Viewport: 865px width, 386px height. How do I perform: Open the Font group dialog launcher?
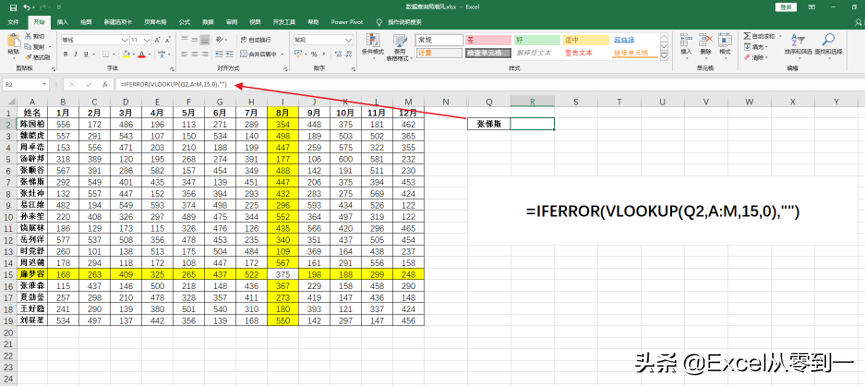point(173,69)
